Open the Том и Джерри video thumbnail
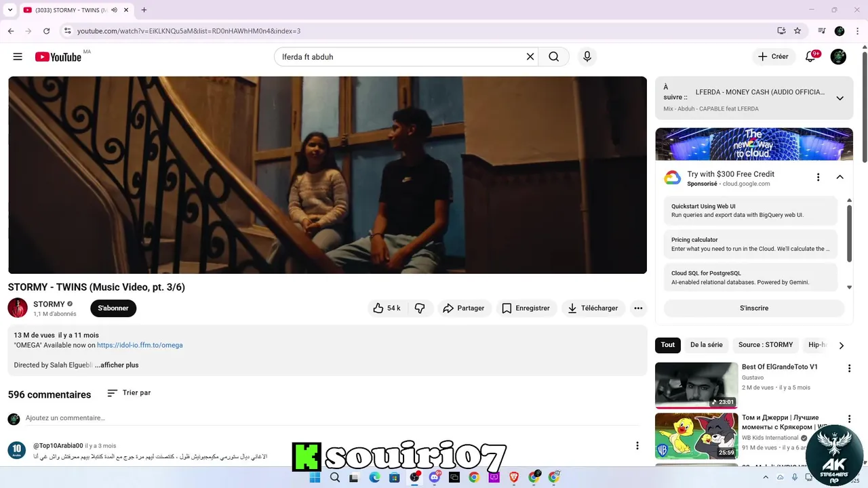Screen dimensions: 868x488 click(x=696, y=436)
